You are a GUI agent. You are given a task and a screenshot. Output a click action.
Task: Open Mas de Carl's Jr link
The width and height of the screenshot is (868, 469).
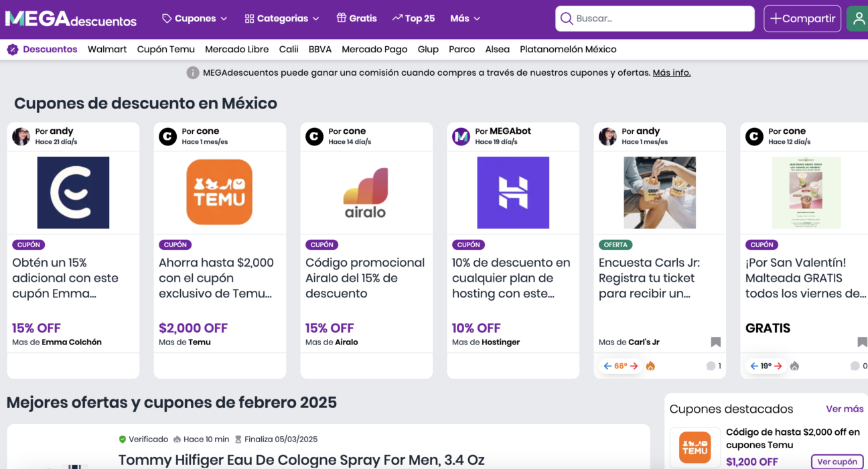click(629, 342)
